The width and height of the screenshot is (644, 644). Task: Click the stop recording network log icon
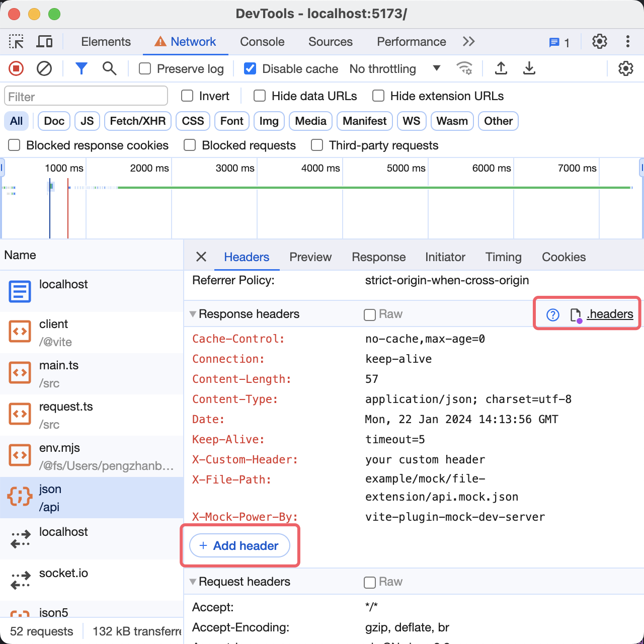pos(16,68)
